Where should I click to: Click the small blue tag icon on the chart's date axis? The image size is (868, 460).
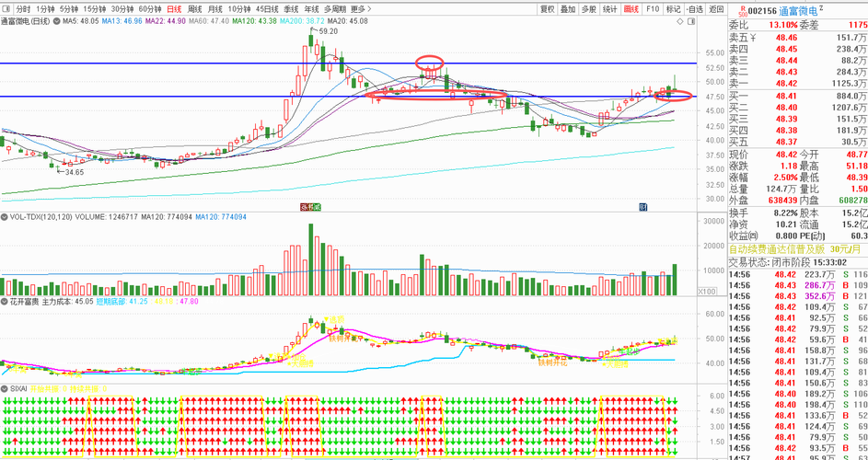click(643, 207)
